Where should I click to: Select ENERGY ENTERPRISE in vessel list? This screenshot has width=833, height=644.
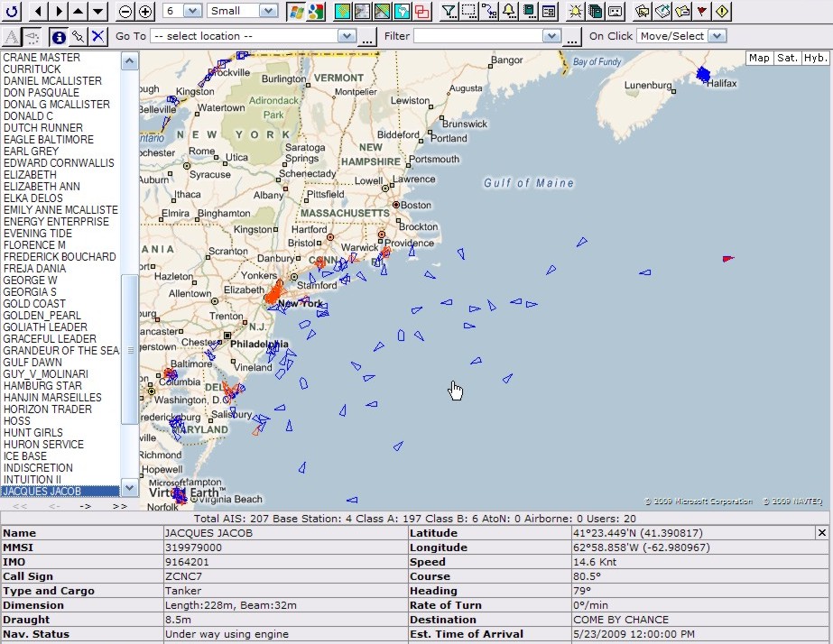(x=56, y=221)
